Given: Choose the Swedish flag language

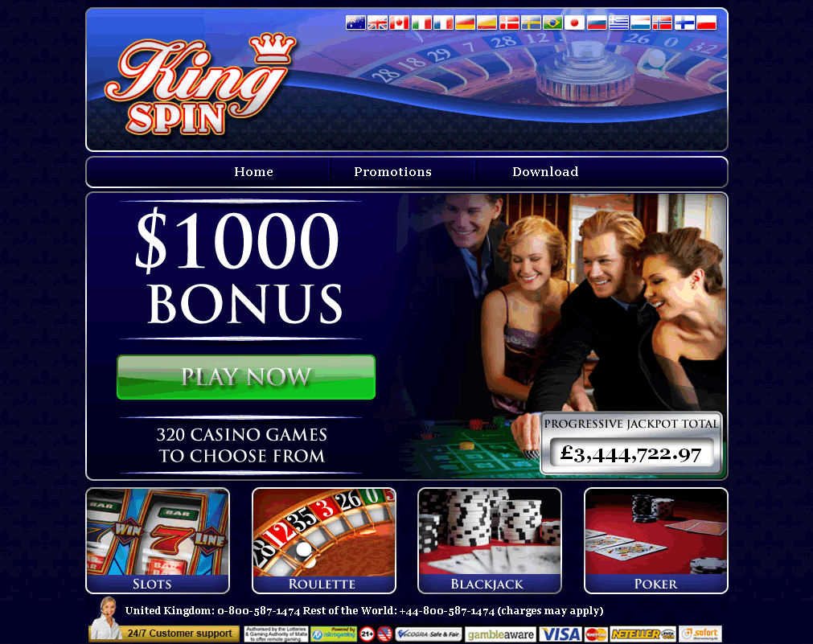Looking at the screenshot, I should [531, 23].
